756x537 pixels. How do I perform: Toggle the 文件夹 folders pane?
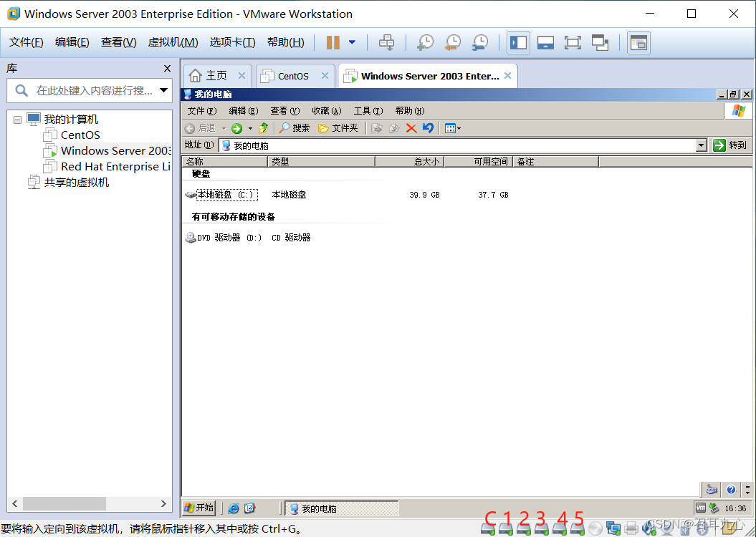tap(338, 128)
